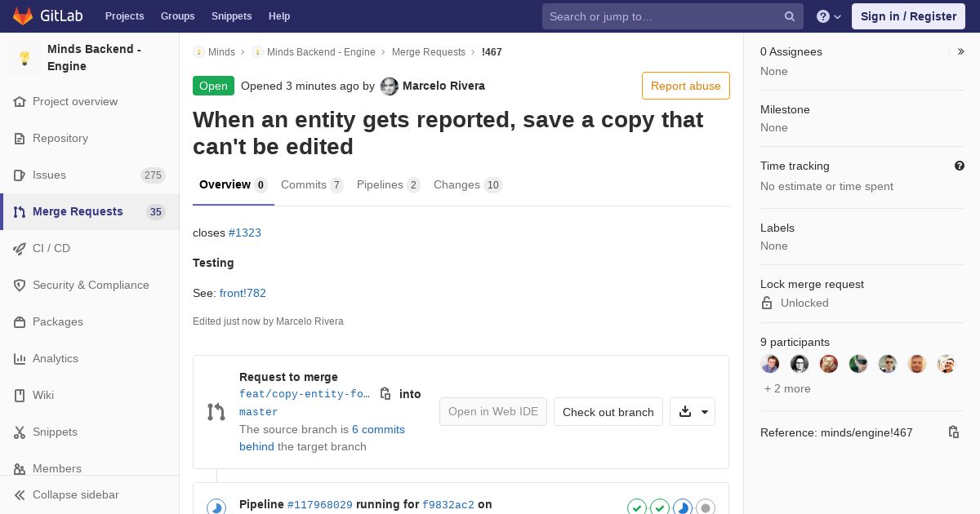Click time tracking help icon
Screen dimensions: 980x514
pyautogui.click(x=960, y=166)
